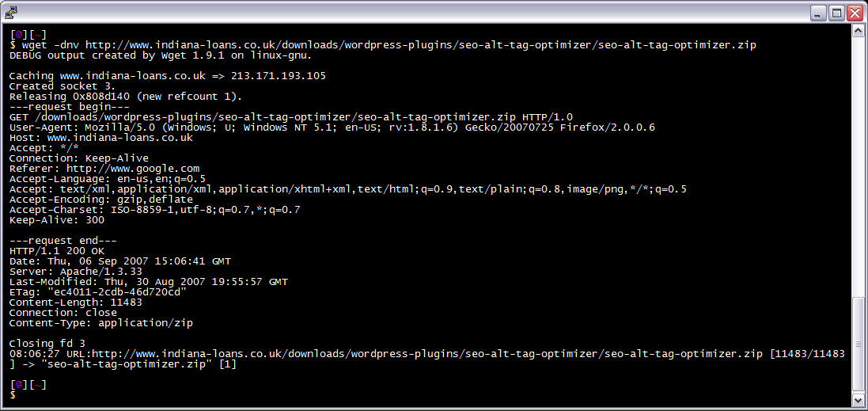Click the Server: Apache/1.3.33 line
The image size is (868, 411).
[x=76, y=272]
